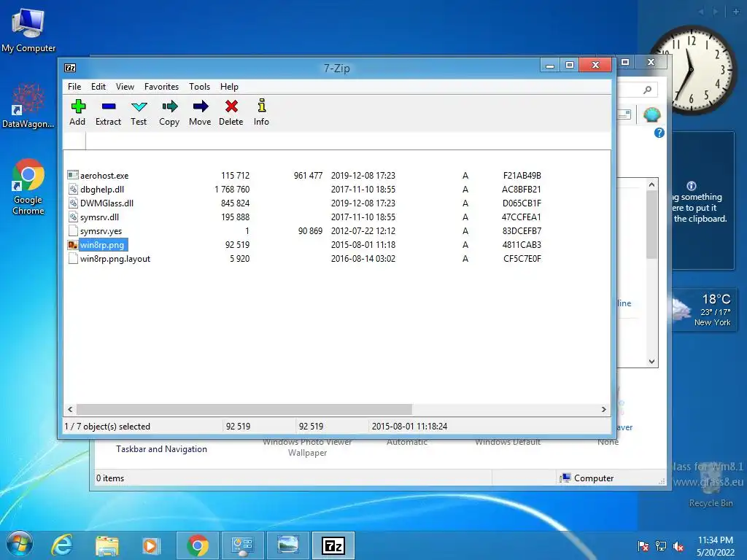Click the search icon in background window
This screenshot has height=560, width=747.
click(x=647, y=90)
